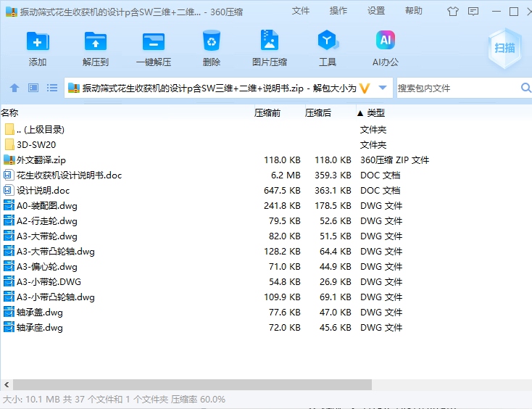Screen dimensions: 532x409
Task: Click the 扫描 (Scan) hexagon button
Action: [505, 48]
